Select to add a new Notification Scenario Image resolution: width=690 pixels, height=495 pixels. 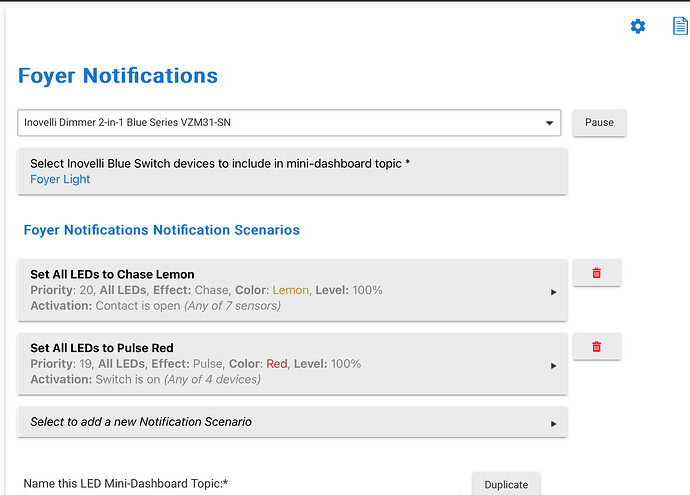click(x=141, y=422)
